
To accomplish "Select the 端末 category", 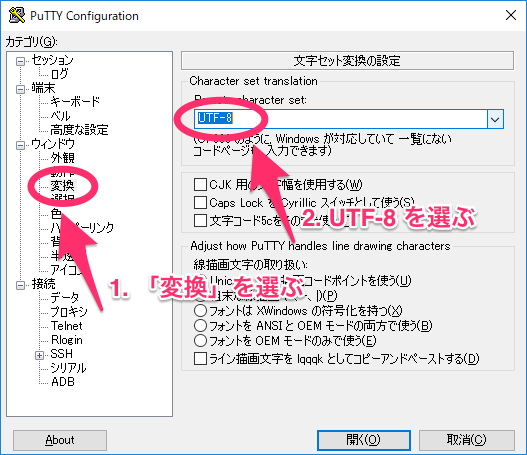I will tap(43, 88).
